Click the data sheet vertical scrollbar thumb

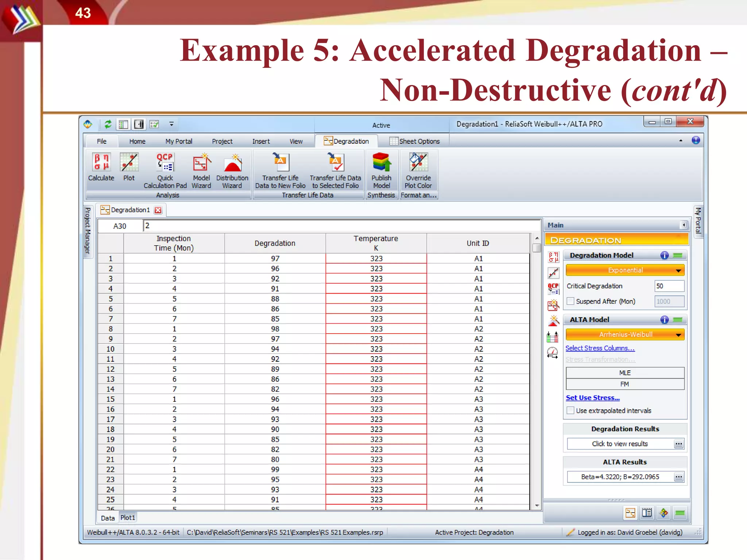point(537,248)
